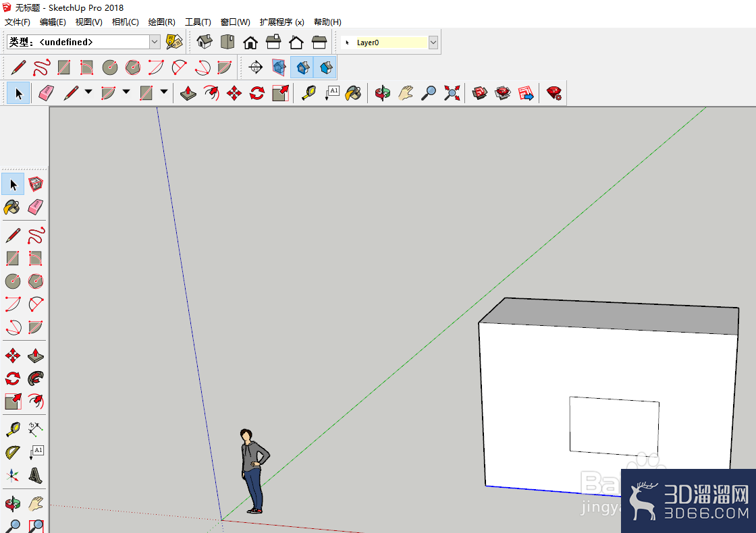Screen dimensions: 756x533
Task: Open the 视图(V) menu
Action: tap(88, 22)
